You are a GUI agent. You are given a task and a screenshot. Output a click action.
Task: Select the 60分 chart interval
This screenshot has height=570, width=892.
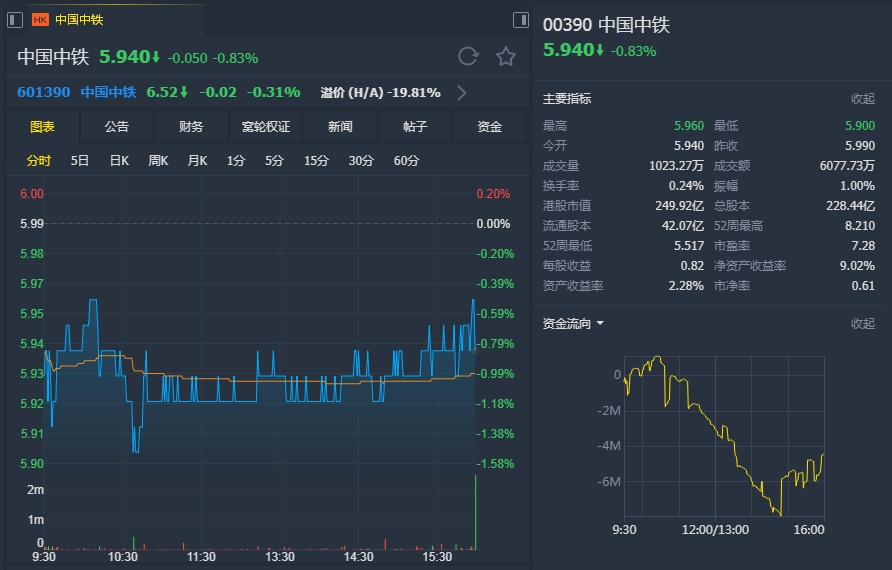point(406,161)
